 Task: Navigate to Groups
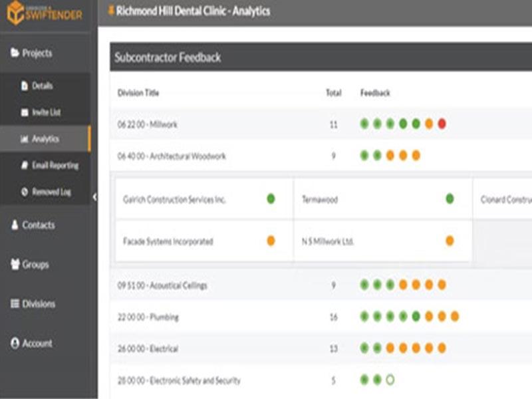coord(45,264)
